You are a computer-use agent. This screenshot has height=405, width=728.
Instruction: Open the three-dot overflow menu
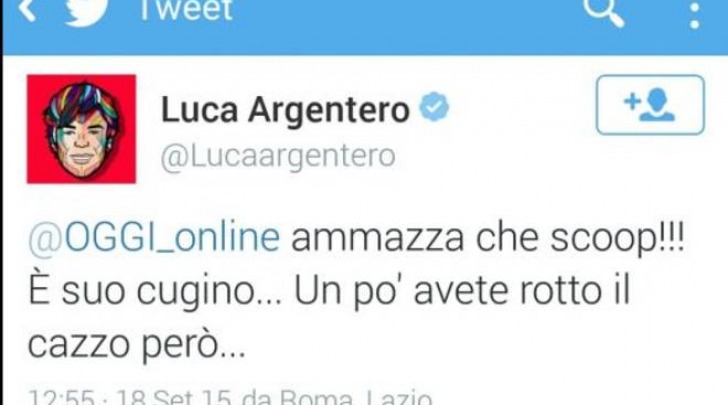click(695, 15)
